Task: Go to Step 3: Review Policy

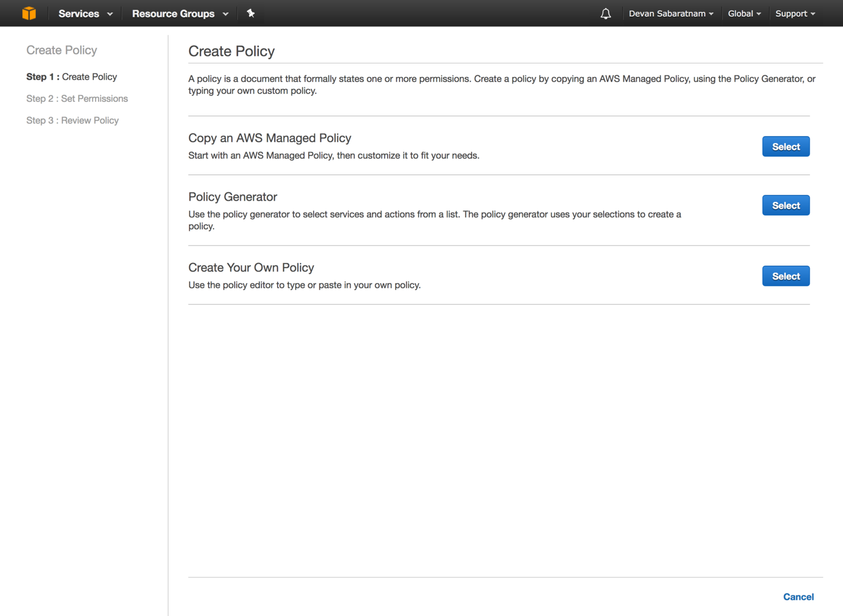Action: click(x=72, y=121)
